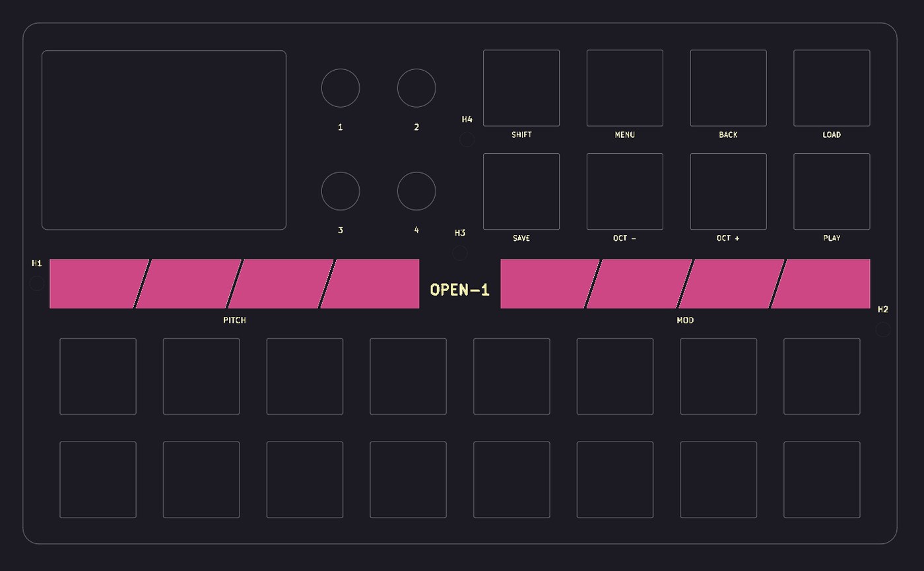Select the H2 mounting hole
This screenshot has width=924, height=571.
pyautogui.click(x=883, y=329)
